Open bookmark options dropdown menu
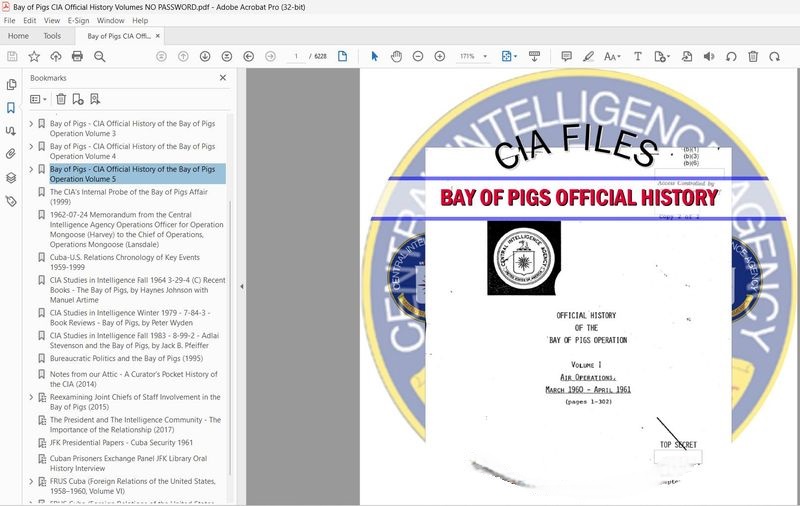This screenshot has height=506, width=800. (x=38, y=99)
